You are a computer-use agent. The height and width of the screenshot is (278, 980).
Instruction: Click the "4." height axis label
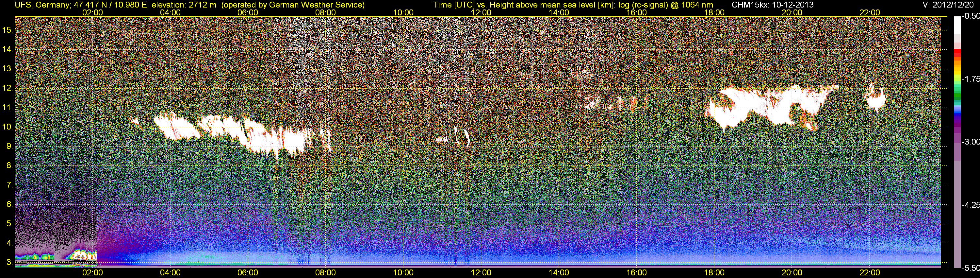pyautogui.click(x=10, y=243)
